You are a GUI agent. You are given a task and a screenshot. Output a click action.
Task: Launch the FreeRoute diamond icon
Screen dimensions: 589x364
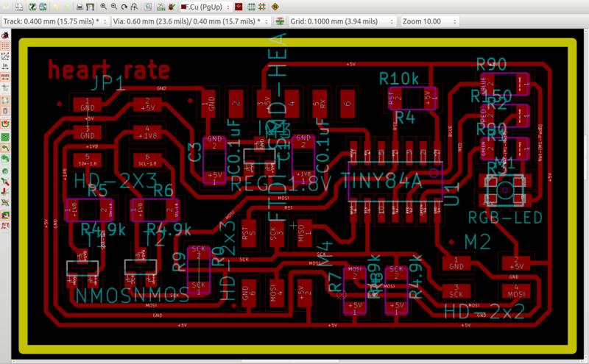(x=275, y=7)
